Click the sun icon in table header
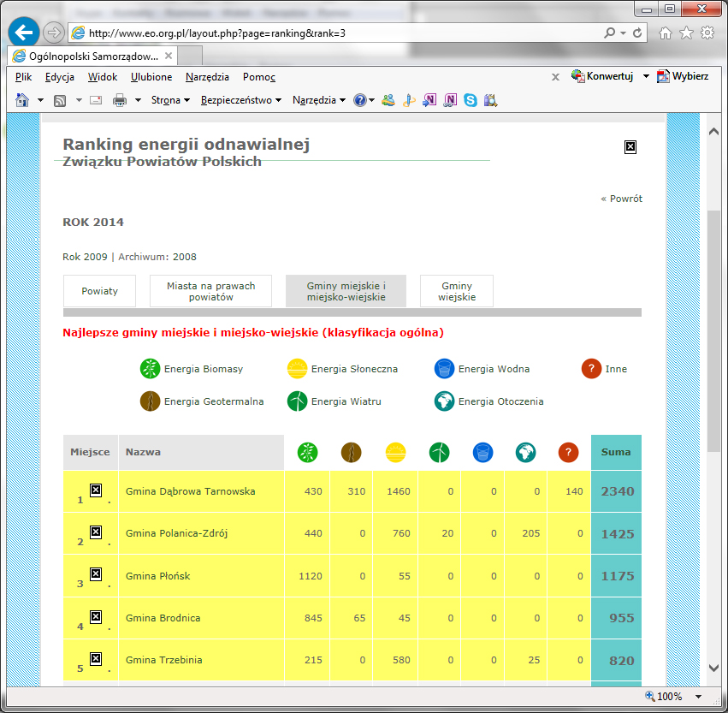Image resolution: width=728 pixels, height=713 pixels. point(395,453)
